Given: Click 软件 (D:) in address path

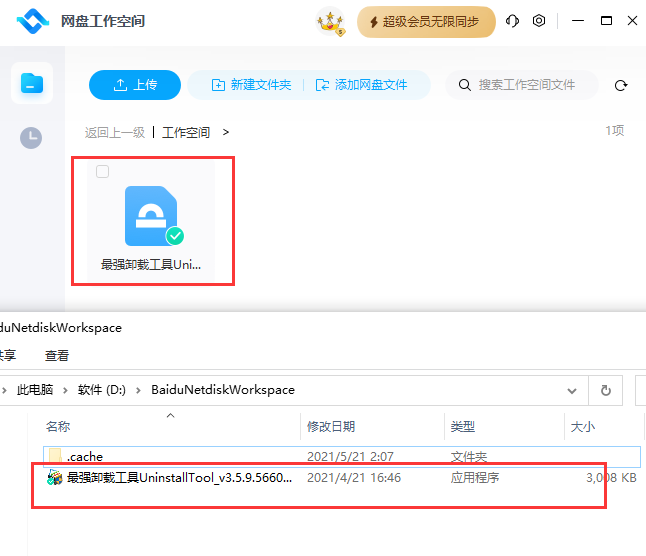Looking at the screenshot, I should point(102,390).
